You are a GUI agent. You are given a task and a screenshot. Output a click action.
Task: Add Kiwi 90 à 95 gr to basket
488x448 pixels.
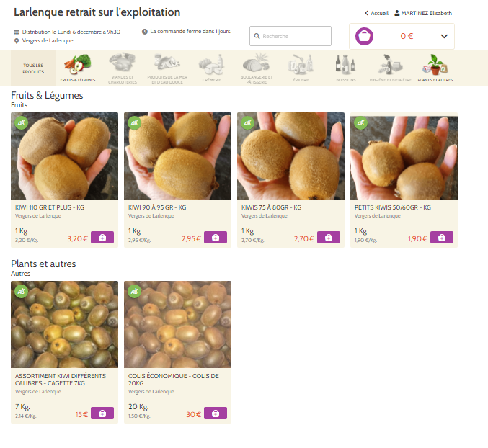coord(216,238)
